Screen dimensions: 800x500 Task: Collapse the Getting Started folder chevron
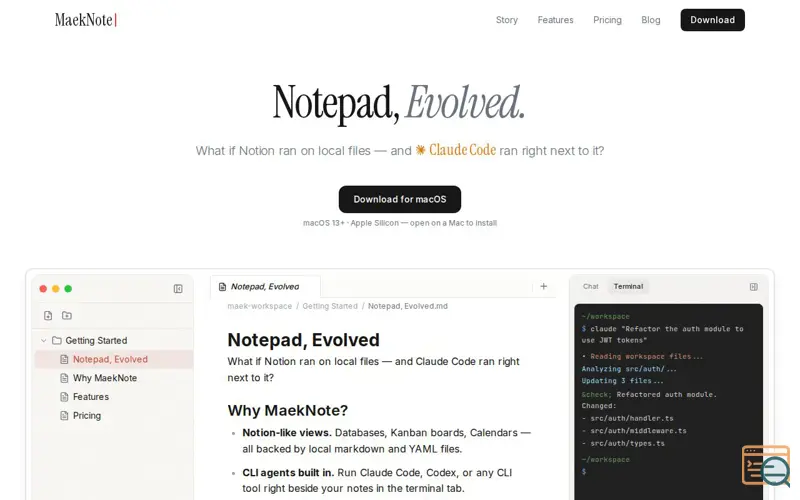coord(43,340)
